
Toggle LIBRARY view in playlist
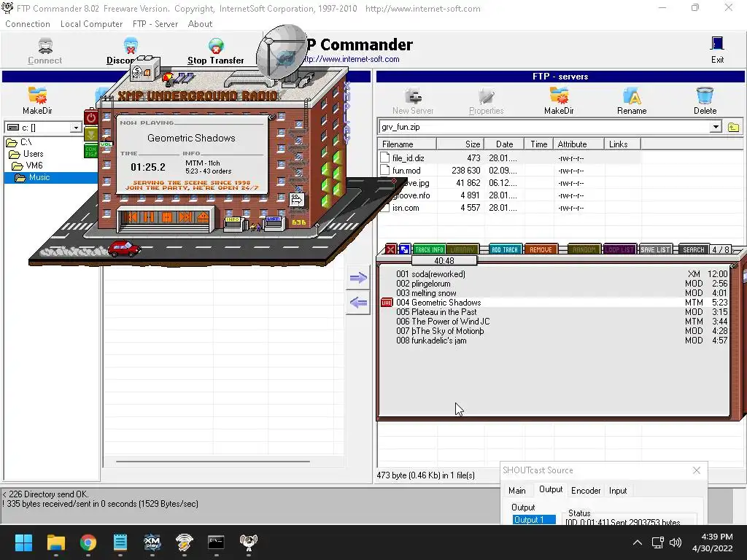click(x=462, y=249)
